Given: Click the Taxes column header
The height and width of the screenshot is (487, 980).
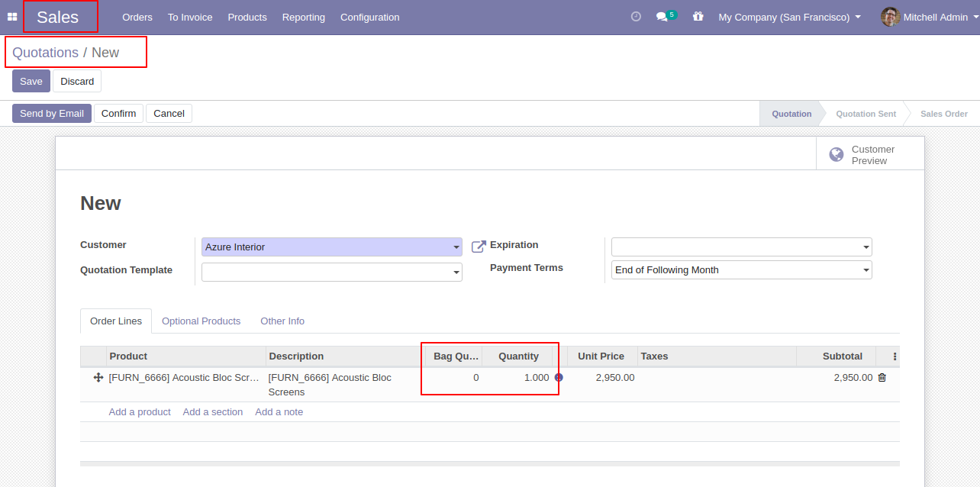Looking at the screenshot, I should 717,356.
